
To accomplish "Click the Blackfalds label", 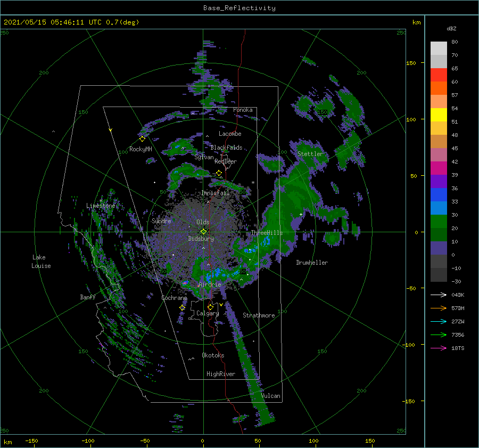I will [x=226, y=148].
